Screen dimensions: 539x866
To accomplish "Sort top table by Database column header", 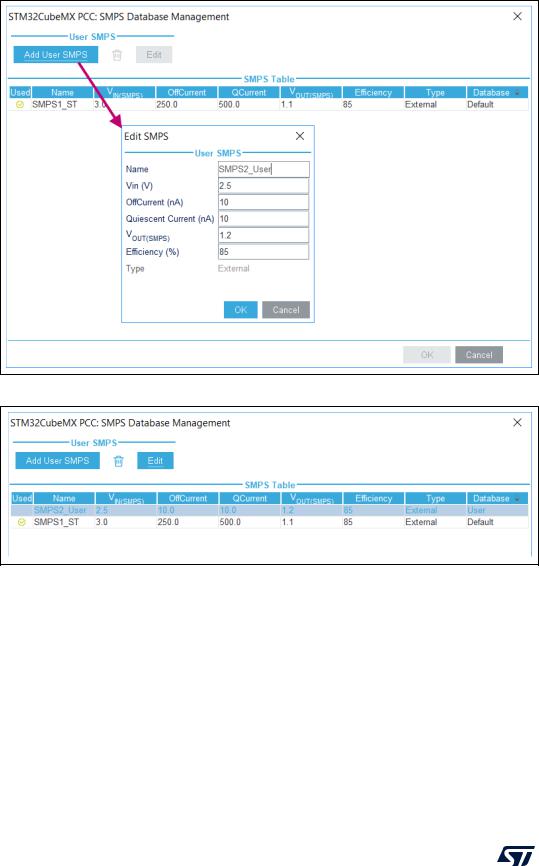I will pyautogui.click(x=497, y=92).
